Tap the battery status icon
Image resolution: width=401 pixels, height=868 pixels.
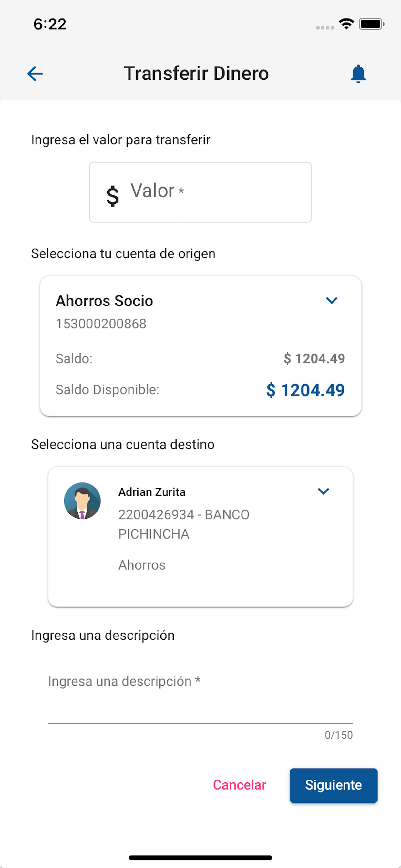tap(371, 24)
